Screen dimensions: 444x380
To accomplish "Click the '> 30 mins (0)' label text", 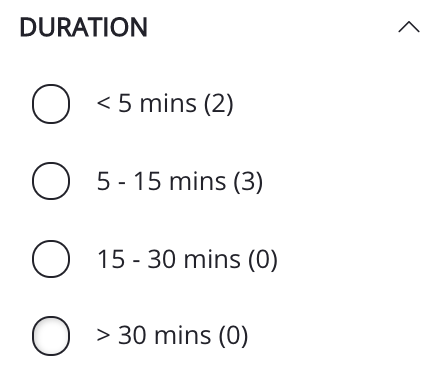I will [172, 336].
